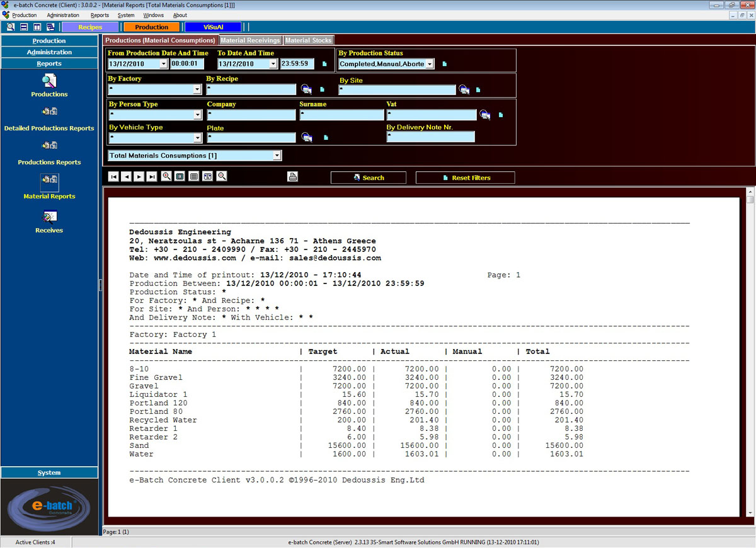Switch to the Material Receivings tab
Screen dimensions: 756x548
(251, 40)
